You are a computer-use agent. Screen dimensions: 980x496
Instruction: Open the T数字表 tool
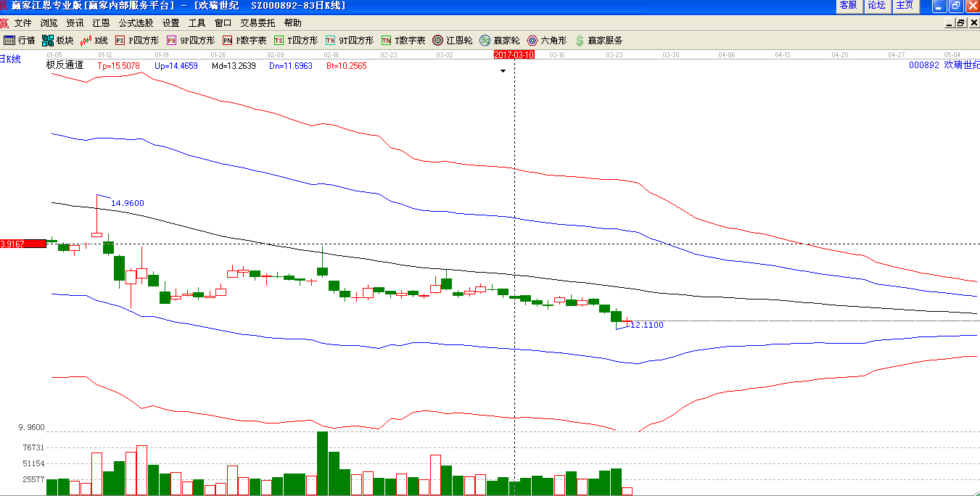tap(403, 41)
